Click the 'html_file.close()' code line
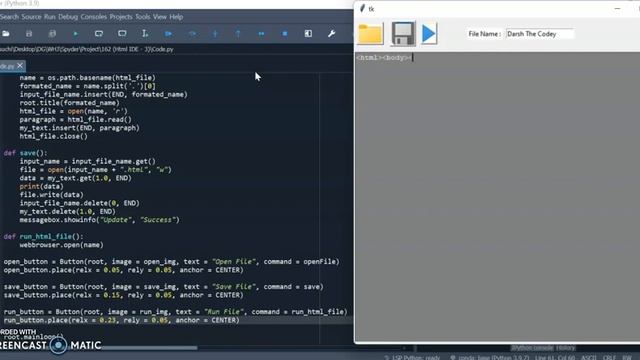 [x=53, y=136]
